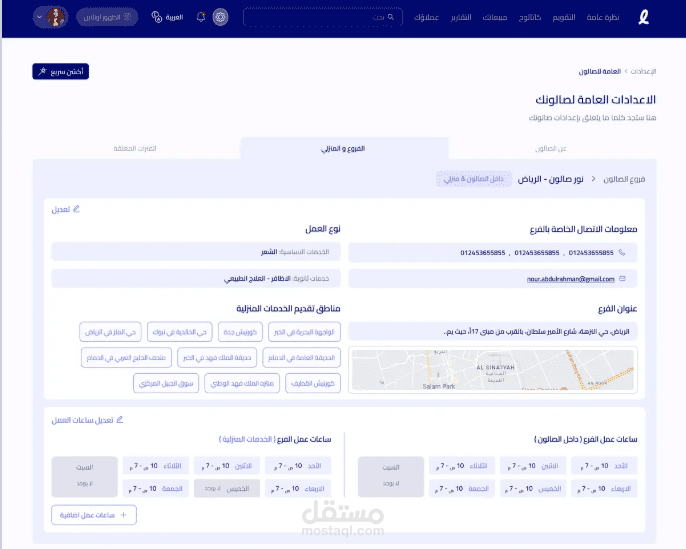Click تعديل ساعات العمل link
This screenshot has width=686, height=549.
pos(87,420)
